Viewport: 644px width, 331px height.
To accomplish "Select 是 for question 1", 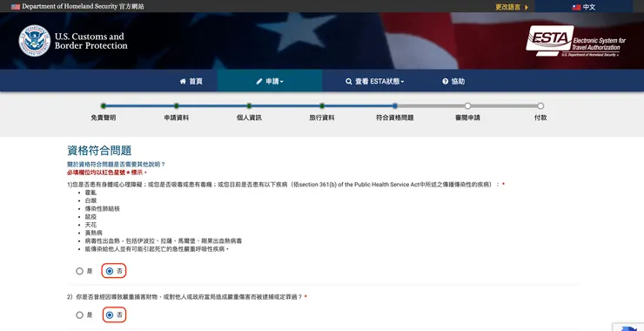I will click(80, 271).
